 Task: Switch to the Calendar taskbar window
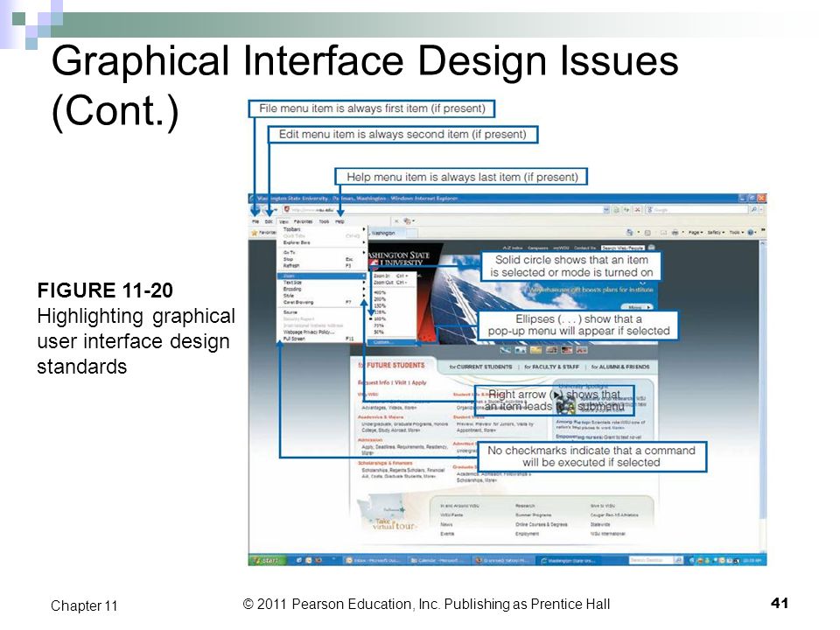point(437,560)
